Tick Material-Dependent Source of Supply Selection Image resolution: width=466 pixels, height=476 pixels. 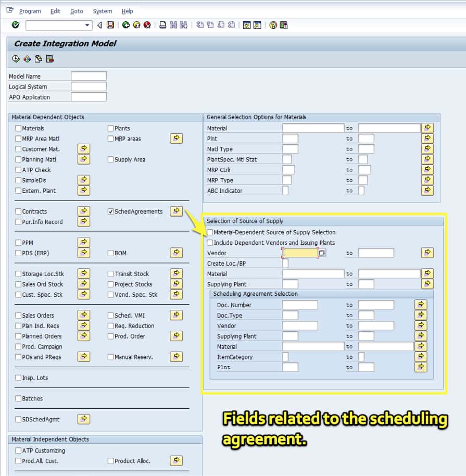pyautogui.click(x=210, y=232)
